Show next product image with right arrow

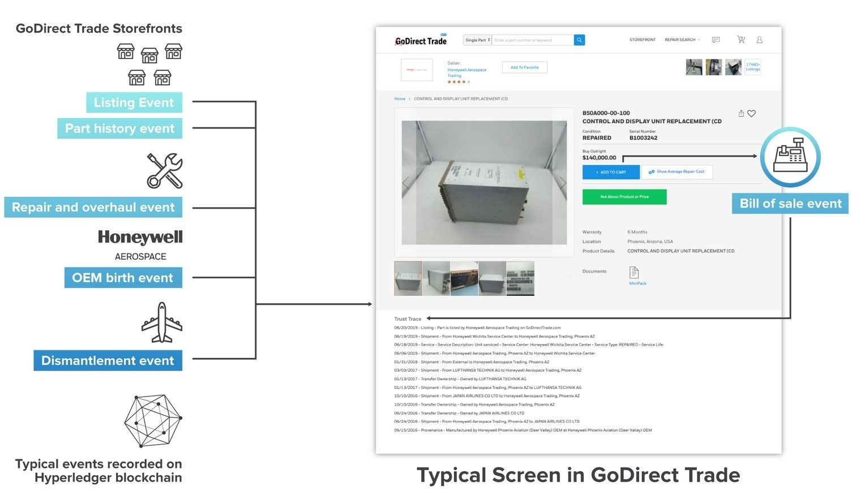(x=563, y=183)
